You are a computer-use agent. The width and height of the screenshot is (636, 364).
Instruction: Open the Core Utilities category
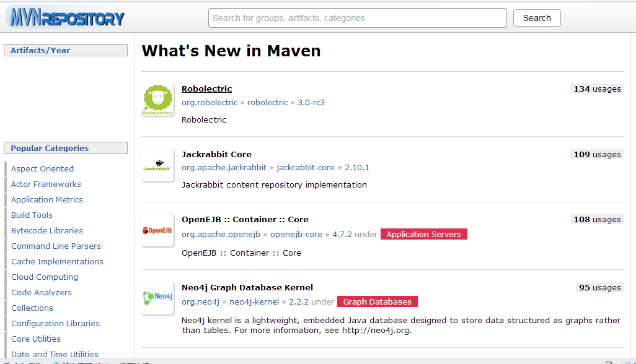pyautogui.click(x=36, y=339)
